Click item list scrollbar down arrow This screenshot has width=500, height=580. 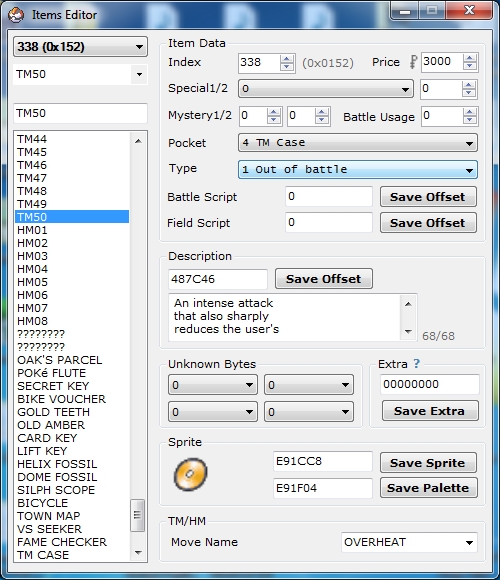pos(138,553)
